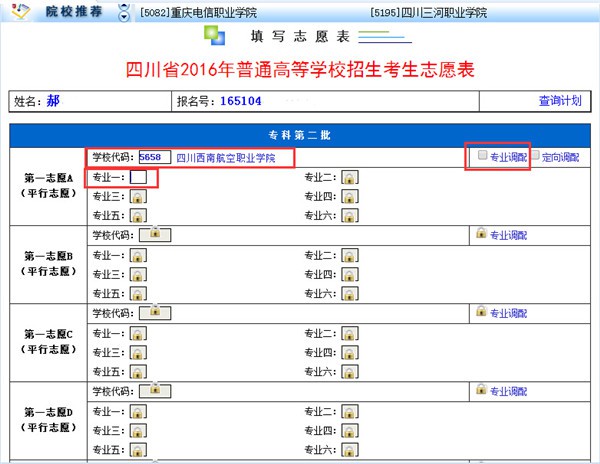The height and width of the screenshot is (464, 600).
Task: Click locked 专业二 field of 第一志愿D
Action: pyautogui.click(x=350, y=412)
